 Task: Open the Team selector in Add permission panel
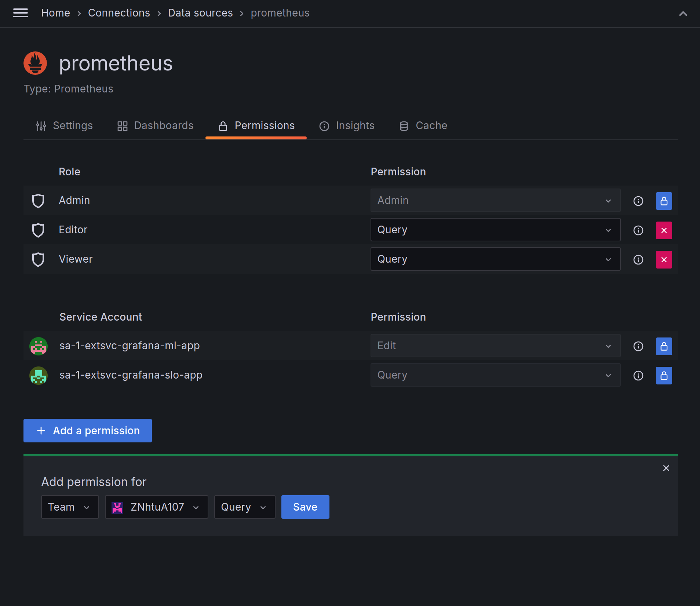[70, 507]
